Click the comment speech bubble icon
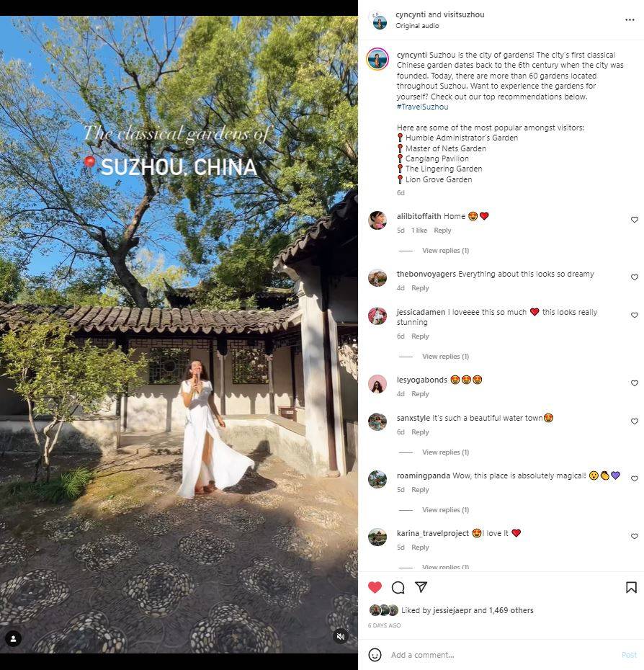The image size is (644, 670). [x=398, y=588]
